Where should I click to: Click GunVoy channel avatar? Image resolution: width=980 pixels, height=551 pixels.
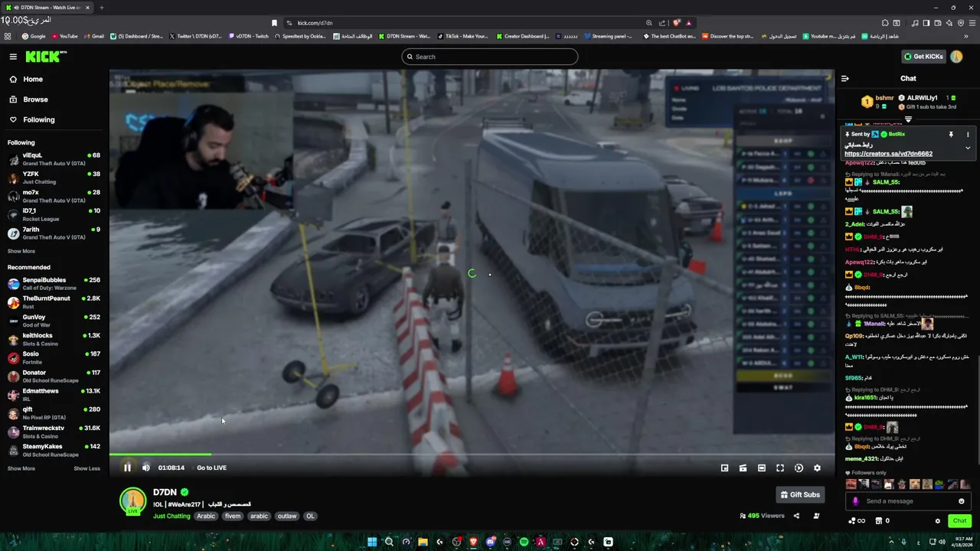click(13, 321)
